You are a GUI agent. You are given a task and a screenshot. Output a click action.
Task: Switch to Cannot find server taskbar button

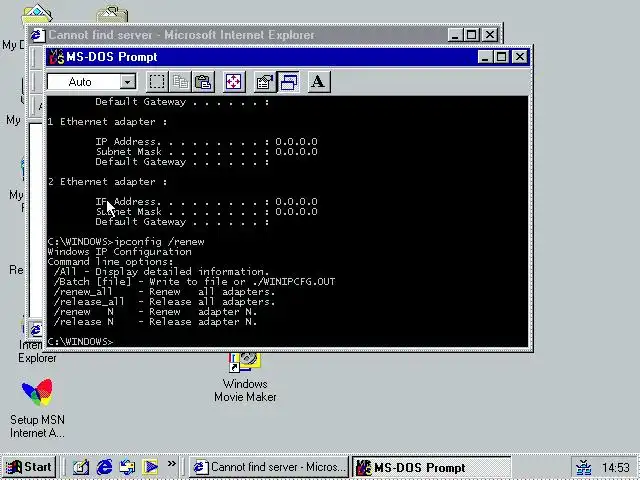tap(269, 467)
